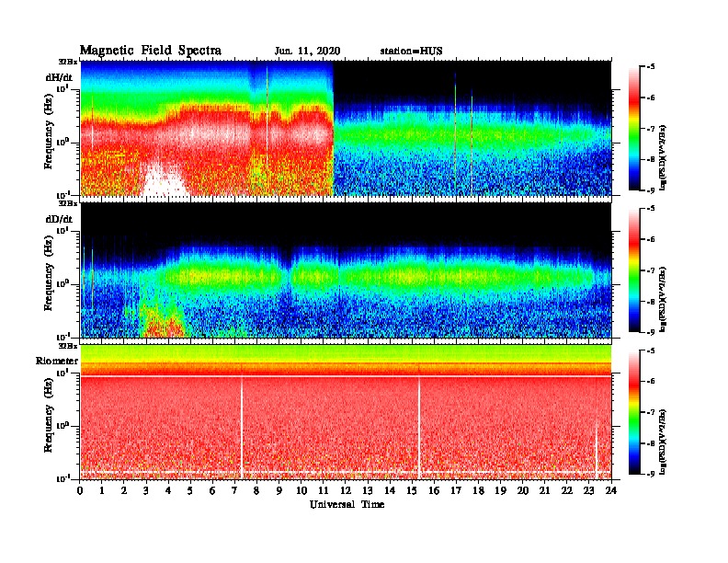Click hour "4" on the Universal Time axis
Screen dimensions: 728x563
click(168, 491)
